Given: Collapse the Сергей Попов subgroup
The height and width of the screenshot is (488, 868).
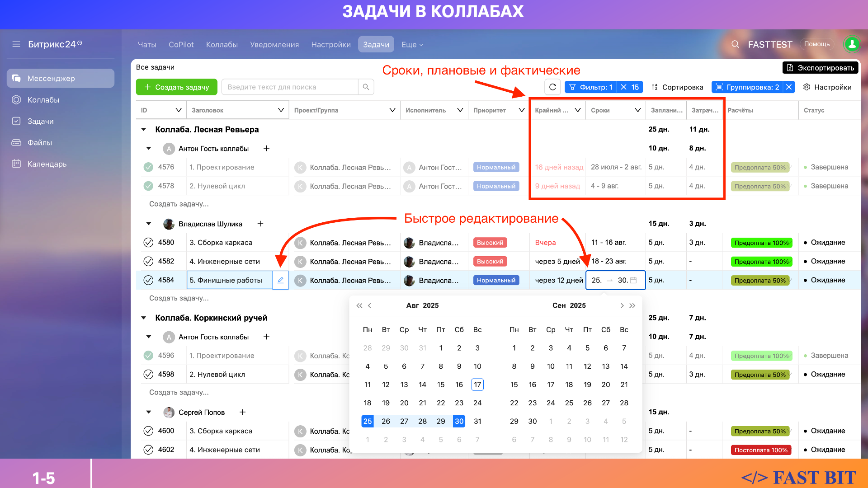Looking at the screenshot, I should point(149,412).
